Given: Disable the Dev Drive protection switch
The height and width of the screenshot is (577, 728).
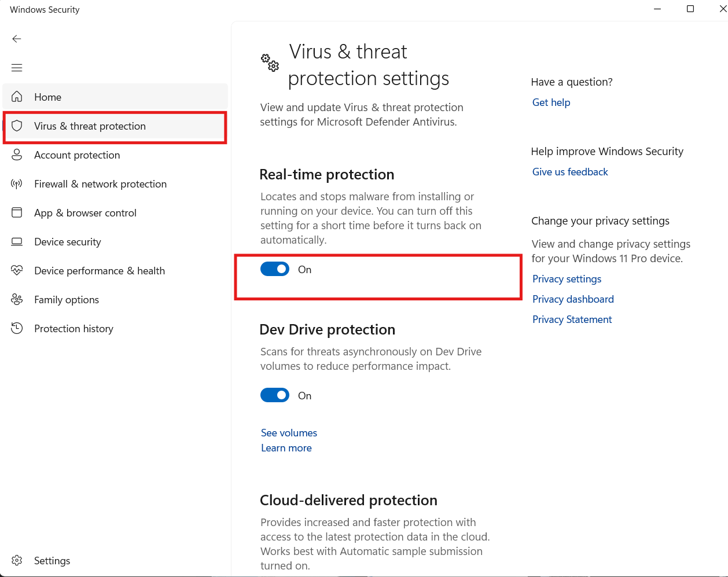Looking at the screenshot, I should 275,395.
